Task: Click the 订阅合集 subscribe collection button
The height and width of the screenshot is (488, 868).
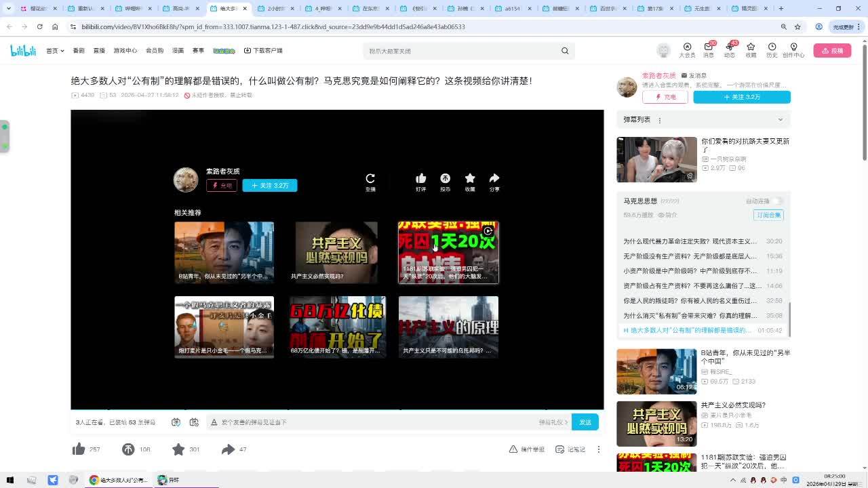Action: [768, 215]
